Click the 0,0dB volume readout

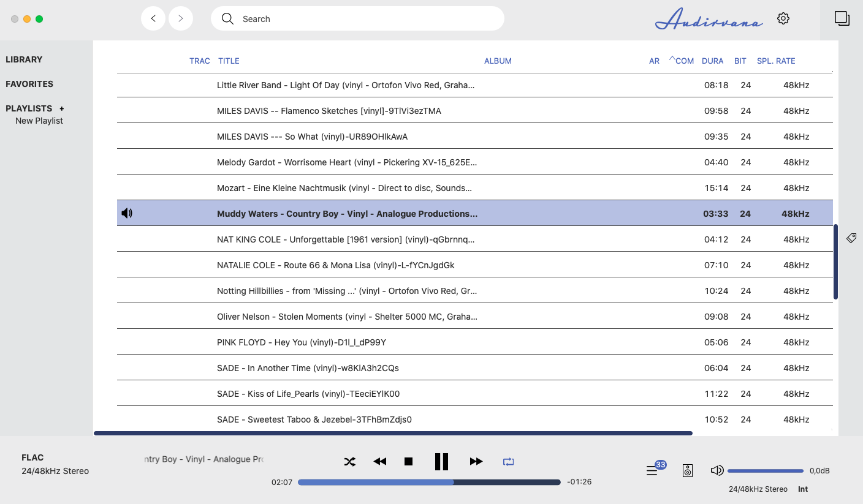819,471
